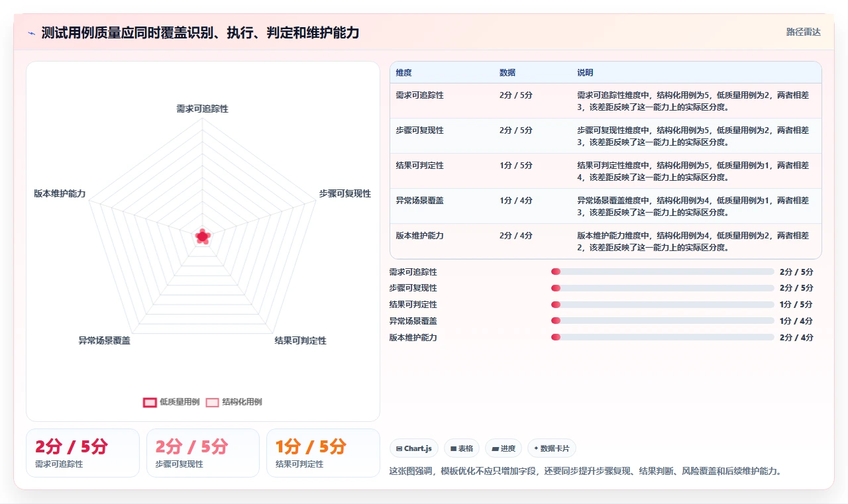Click the 路径雷达 tag in the header
Screen dimensions: 848x504
point(803,32)
